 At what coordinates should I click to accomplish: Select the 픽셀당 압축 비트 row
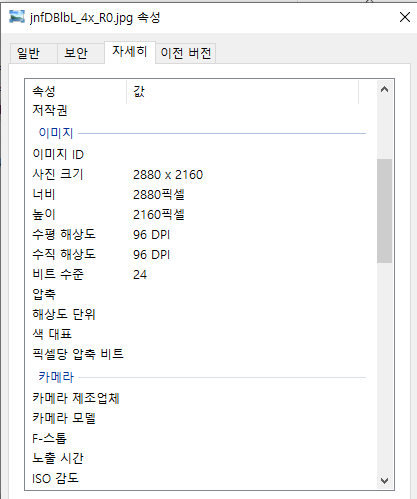[x=78, y=354]
